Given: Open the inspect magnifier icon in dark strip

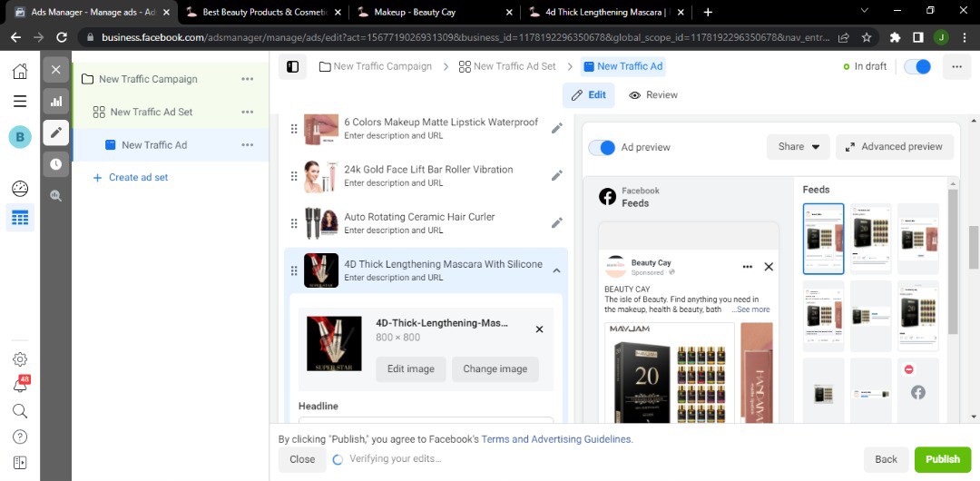Looking at the screenshot, I should 55,196.
